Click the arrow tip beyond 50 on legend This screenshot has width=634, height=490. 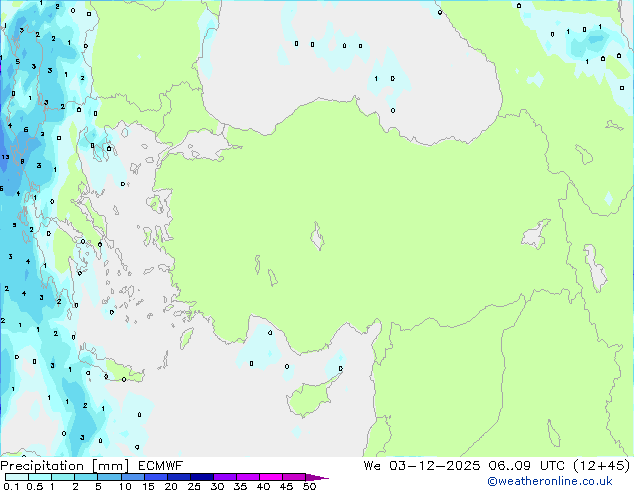tap(317, 477)
